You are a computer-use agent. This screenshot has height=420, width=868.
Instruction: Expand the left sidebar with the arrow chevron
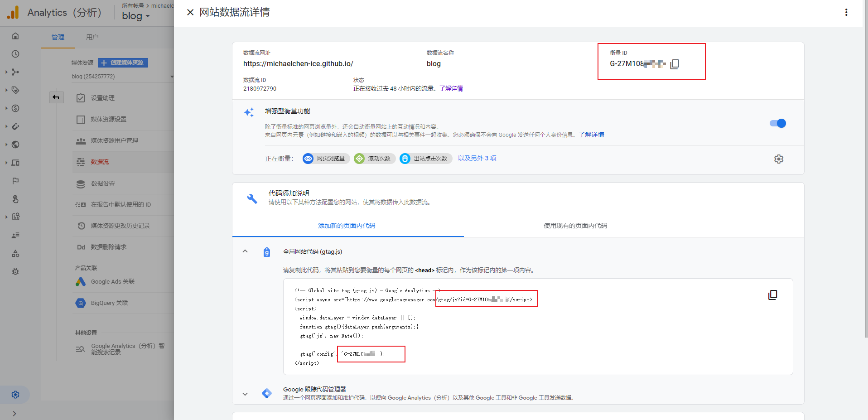[x=14, y=413]
